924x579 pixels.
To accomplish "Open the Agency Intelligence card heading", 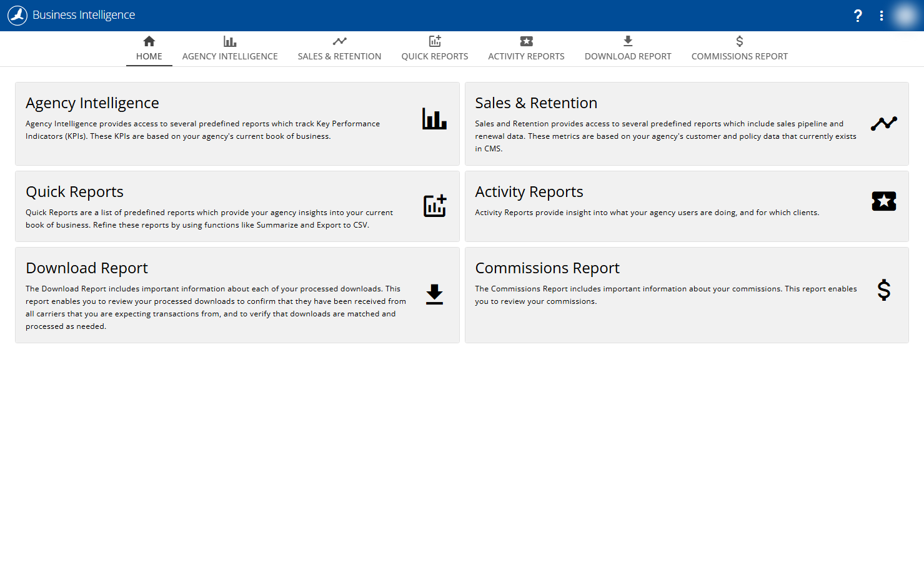I will [92, 103].
